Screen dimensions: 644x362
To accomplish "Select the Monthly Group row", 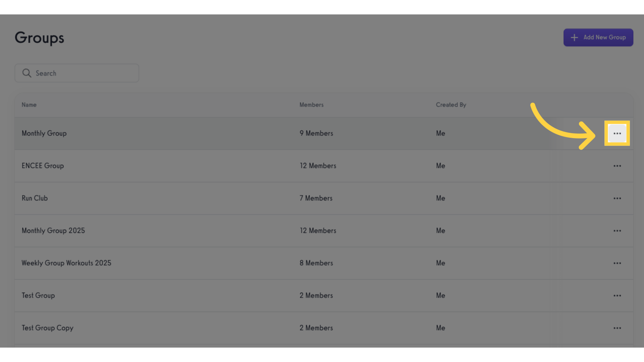I will (x=189, y=133).
